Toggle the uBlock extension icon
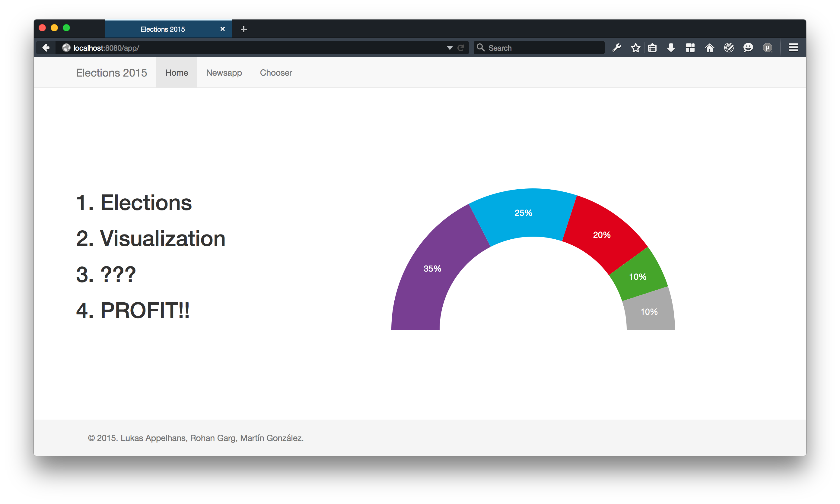 point(767,48)
